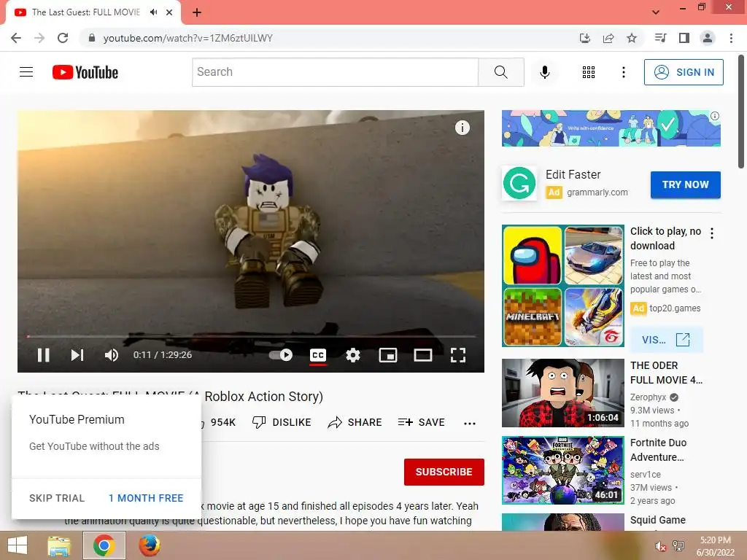This screenshot has height=560, width=747.
Task: Select The Last Guest browser tab
Action: (x=93, y=12)
